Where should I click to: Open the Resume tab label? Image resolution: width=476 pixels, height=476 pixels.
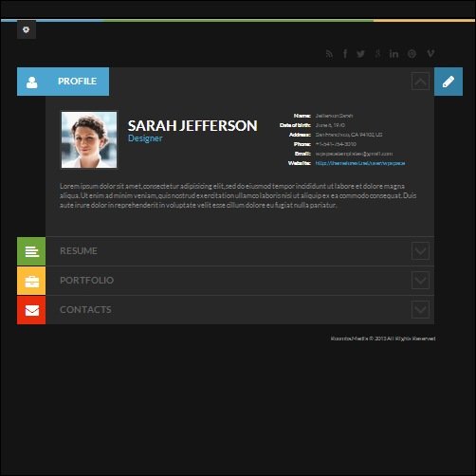click(79, 251)
